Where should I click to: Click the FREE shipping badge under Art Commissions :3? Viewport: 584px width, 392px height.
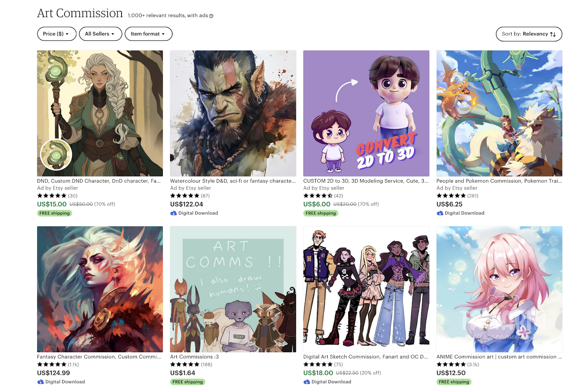[188, 382]
